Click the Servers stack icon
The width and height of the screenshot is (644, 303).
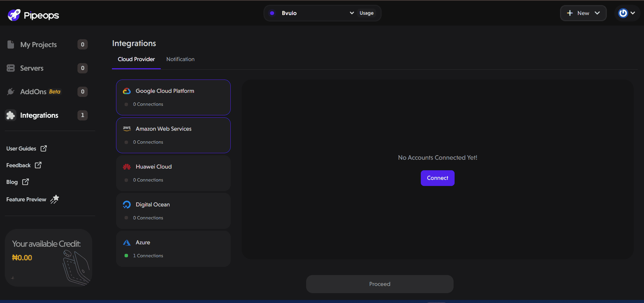click(11, 68)
